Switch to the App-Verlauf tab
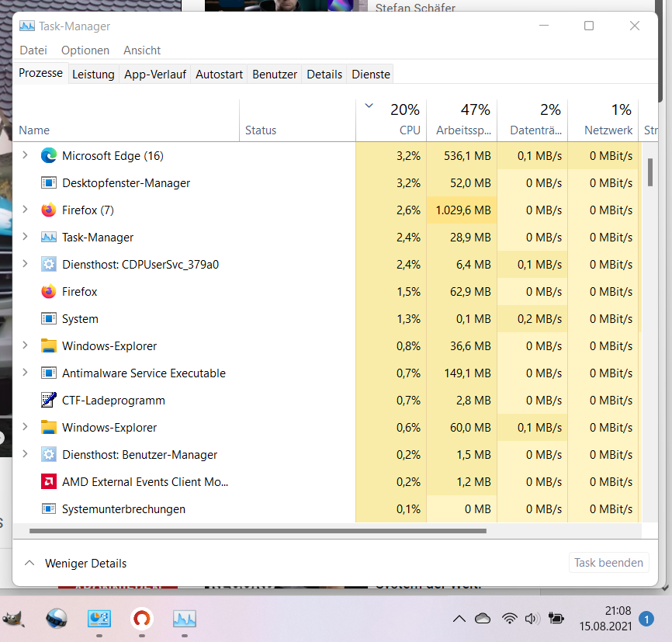Screen dimensions: 672x642 coord(155,75)
